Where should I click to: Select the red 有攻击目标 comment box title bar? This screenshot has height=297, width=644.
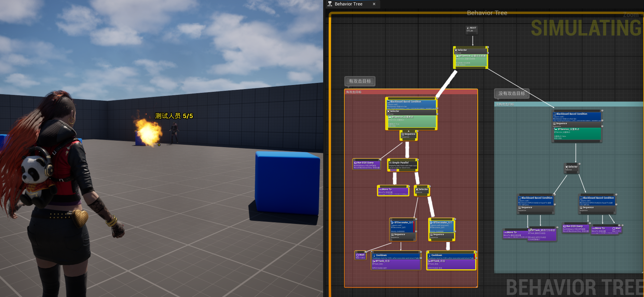click(x=411, y=92)
